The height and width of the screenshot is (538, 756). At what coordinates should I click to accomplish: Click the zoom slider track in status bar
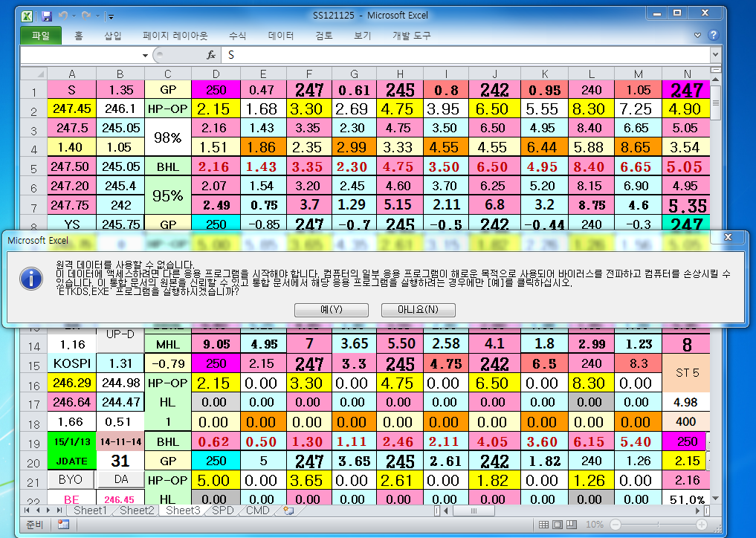669,525
